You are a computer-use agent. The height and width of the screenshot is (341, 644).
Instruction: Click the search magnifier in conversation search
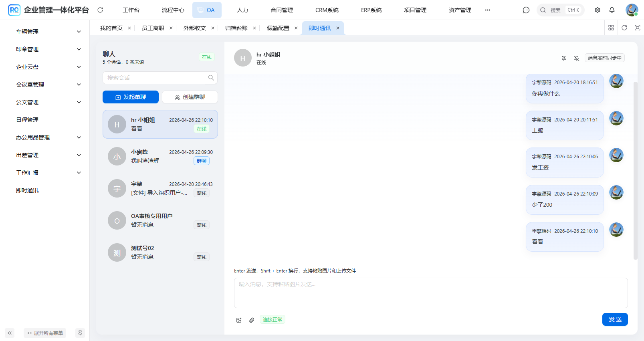click(x=211, y=78)
